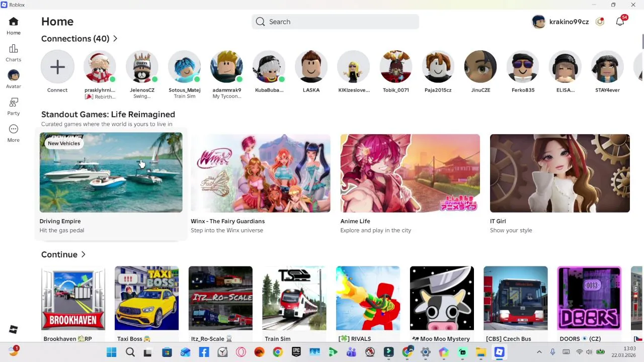This screenshot has width=644, height=362.
Task: Click the Connections (40) heading link
Action: tap(75, 39)
